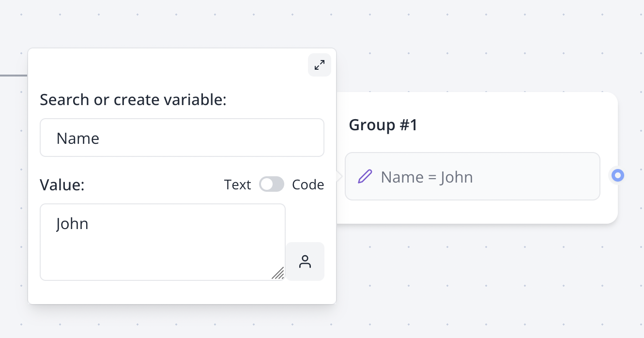Expand the variable settings popup
This screenshot has height=338, width=644.
(x=320, y=65)
